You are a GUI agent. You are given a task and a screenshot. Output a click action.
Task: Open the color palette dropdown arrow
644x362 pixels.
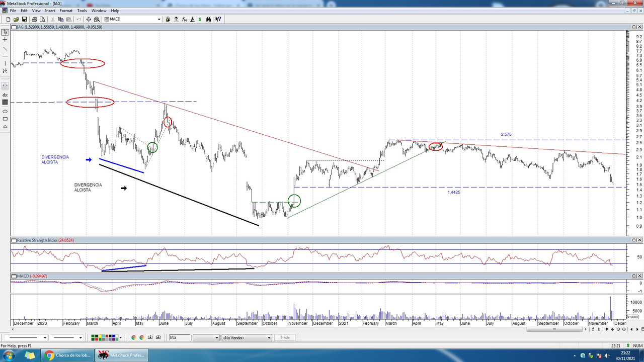click(120, 337)
